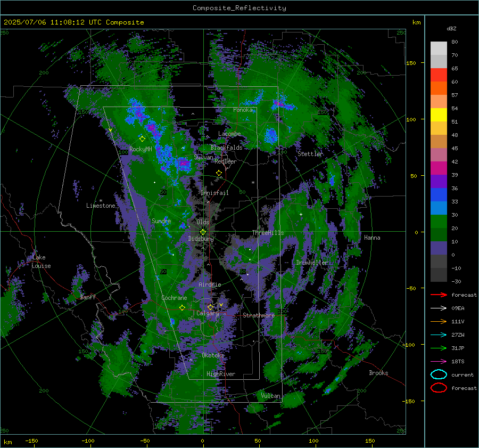Click the yellow diamond marker below RedDeer

tap(219, 173)
